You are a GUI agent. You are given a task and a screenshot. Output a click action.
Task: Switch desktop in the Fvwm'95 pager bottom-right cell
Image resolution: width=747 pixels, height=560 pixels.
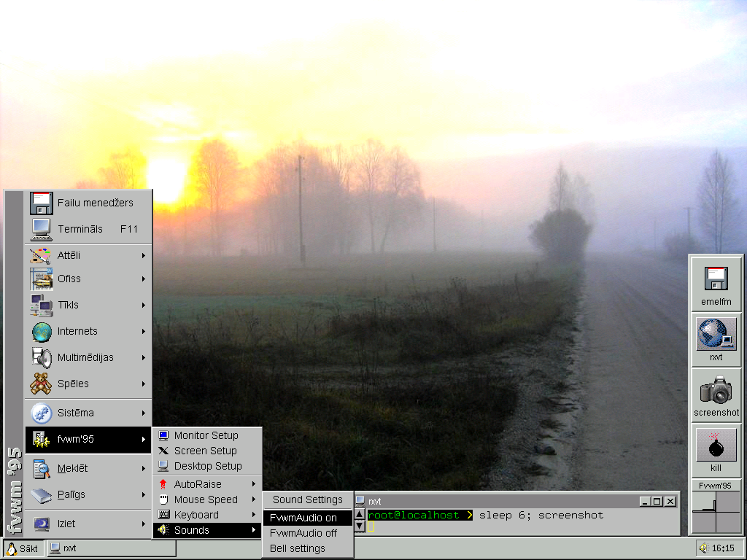pyautogui.click(x=727, y=522)
